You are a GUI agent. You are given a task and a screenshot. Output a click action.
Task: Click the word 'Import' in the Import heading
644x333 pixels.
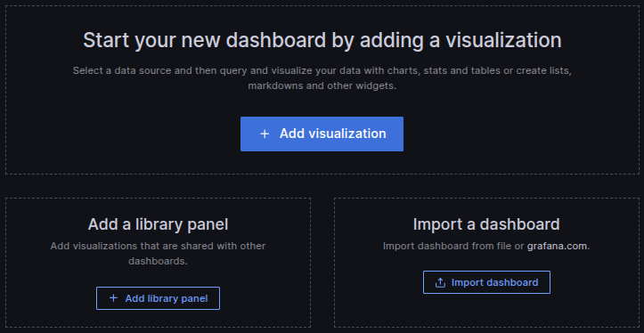pyautogui.click(x=438, y=225)
